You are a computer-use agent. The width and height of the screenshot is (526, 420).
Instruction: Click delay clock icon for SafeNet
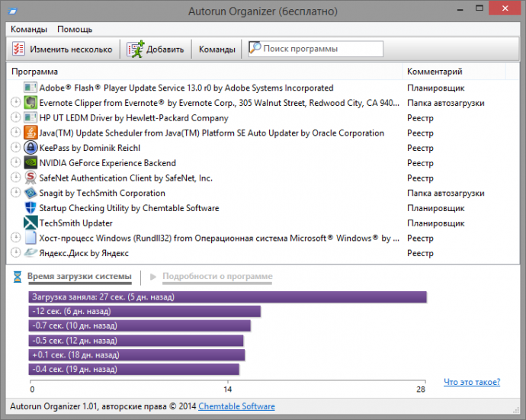[15, 177]
